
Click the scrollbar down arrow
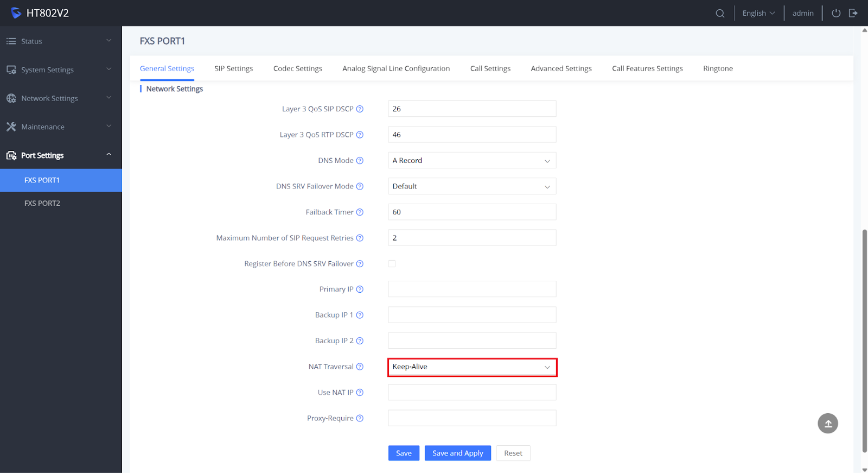pos(865,470)
